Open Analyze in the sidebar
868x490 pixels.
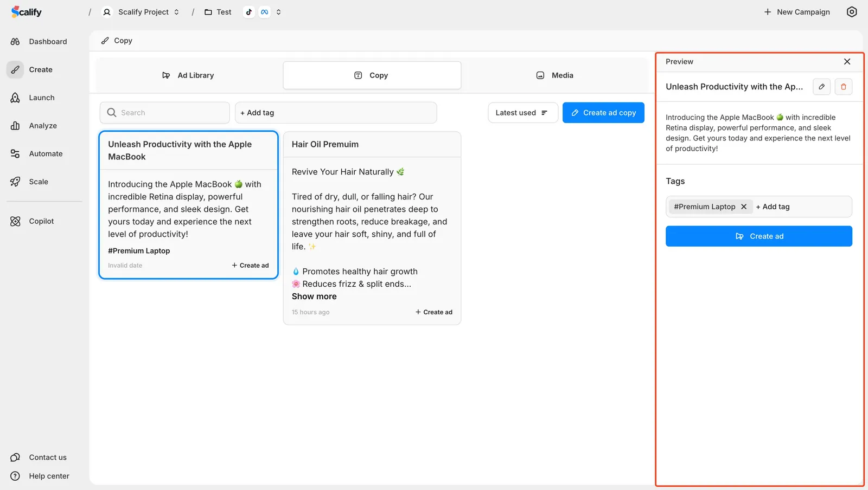click(42, 126)
